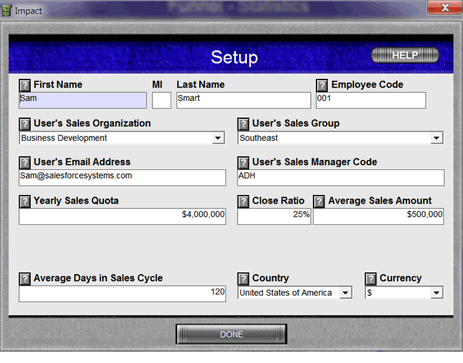Image resolution: width=463 pixels, height=363 pixels.
Task: Show help for Average Sales Amount
Action: (x=319, y=201)
